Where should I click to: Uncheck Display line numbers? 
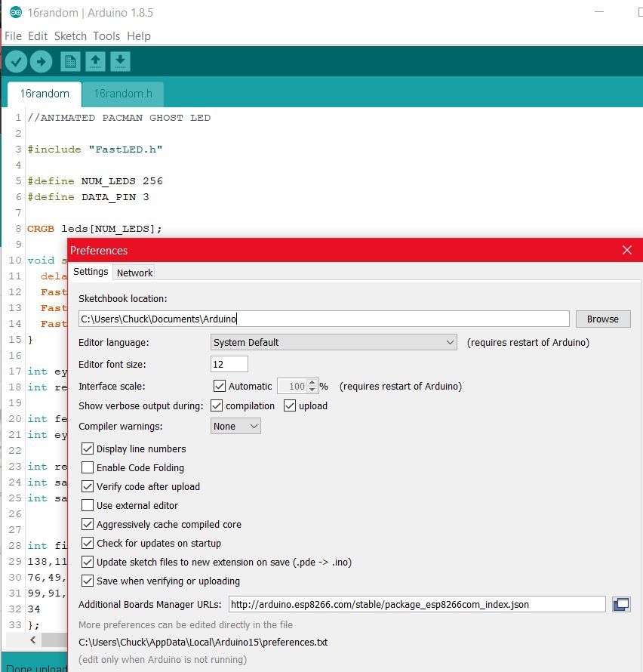88,449
